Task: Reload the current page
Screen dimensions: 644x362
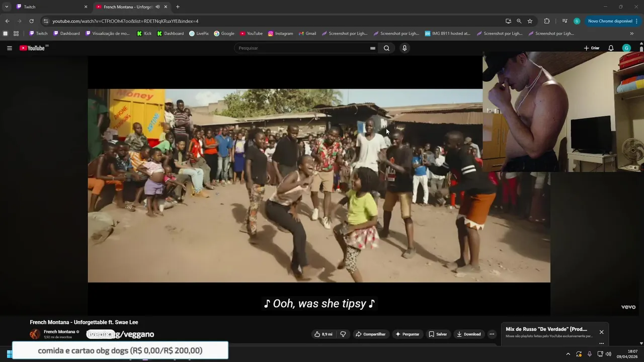Action: click(x=31, y=21)
